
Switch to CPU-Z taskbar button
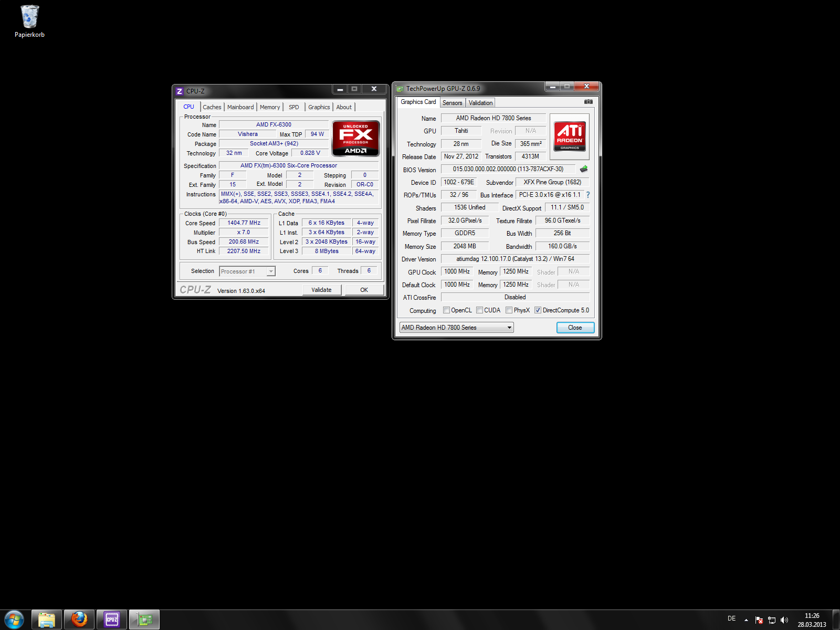point(112,619)
